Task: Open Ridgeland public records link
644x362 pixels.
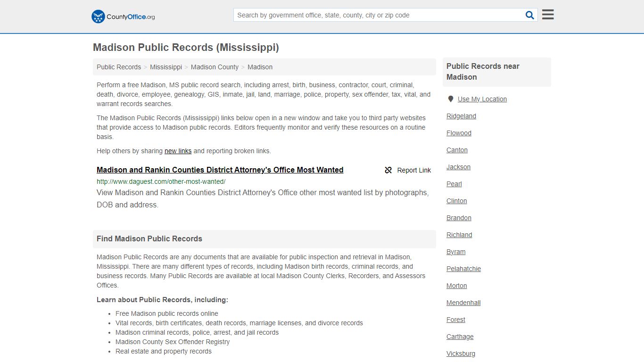Action: pyautogui.click(x=461, y=116)
